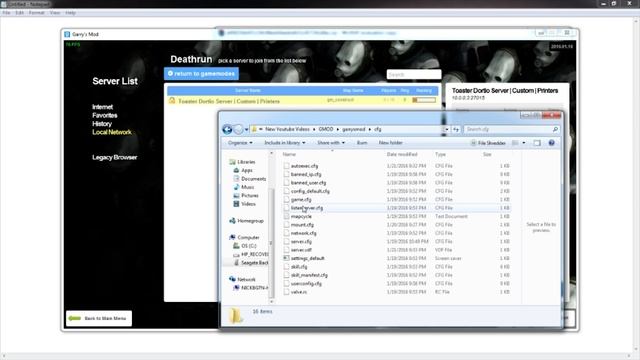Click the New folder toolbar button

(x=390, y=143)
